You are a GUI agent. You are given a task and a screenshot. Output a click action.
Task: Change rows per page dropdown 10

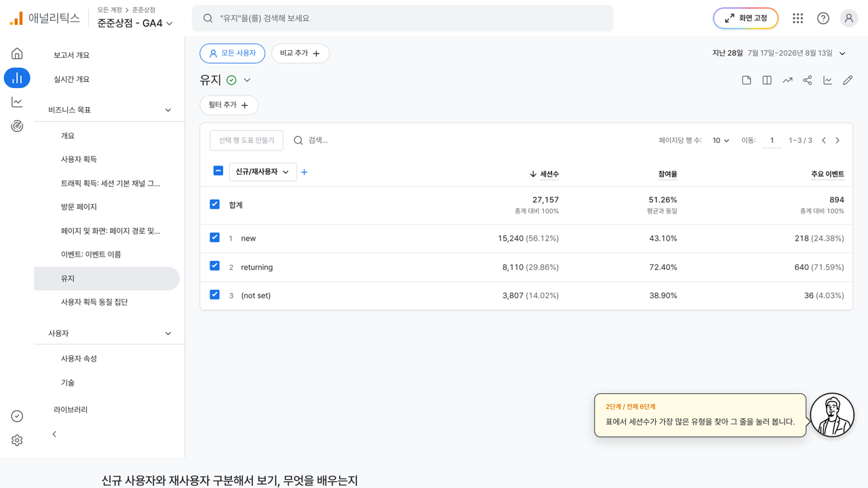click(721, 140)
